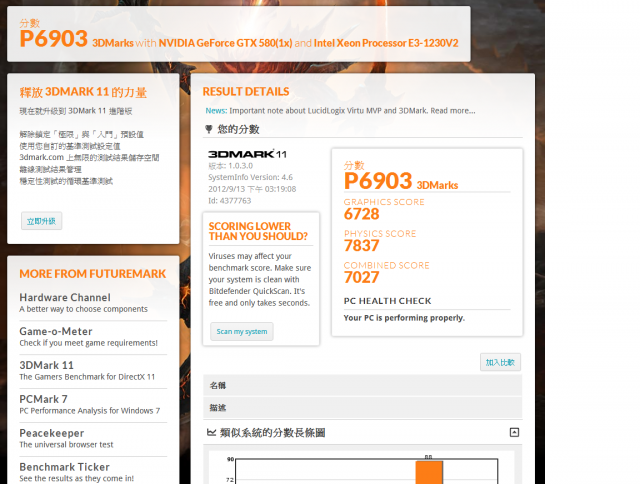
Task: Follow the Read more... link
Action: [x=453, y=111]
